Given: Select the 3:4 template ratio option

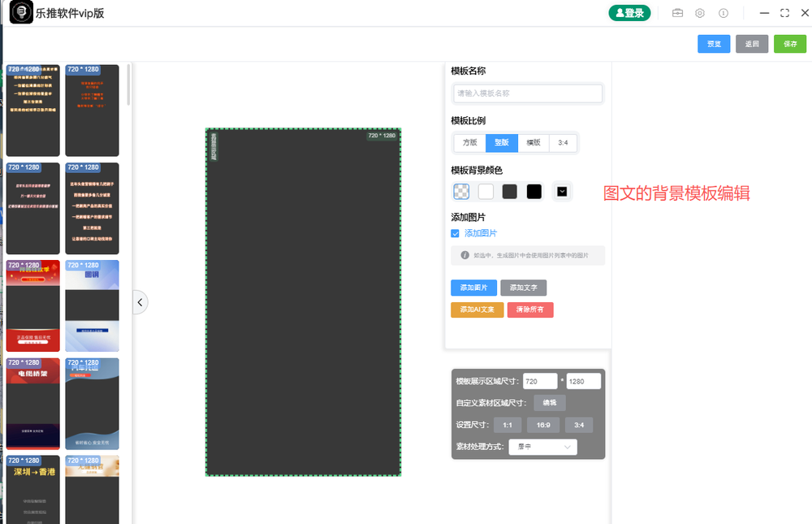Looking at the screenshot, I should click(x=563, y=142).
